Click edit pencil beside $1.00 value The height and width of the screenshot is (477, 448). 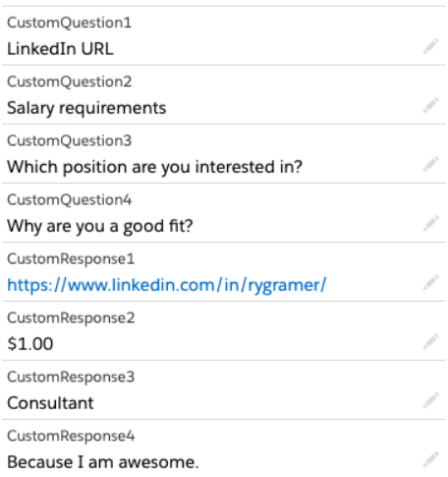coord(430,341)
